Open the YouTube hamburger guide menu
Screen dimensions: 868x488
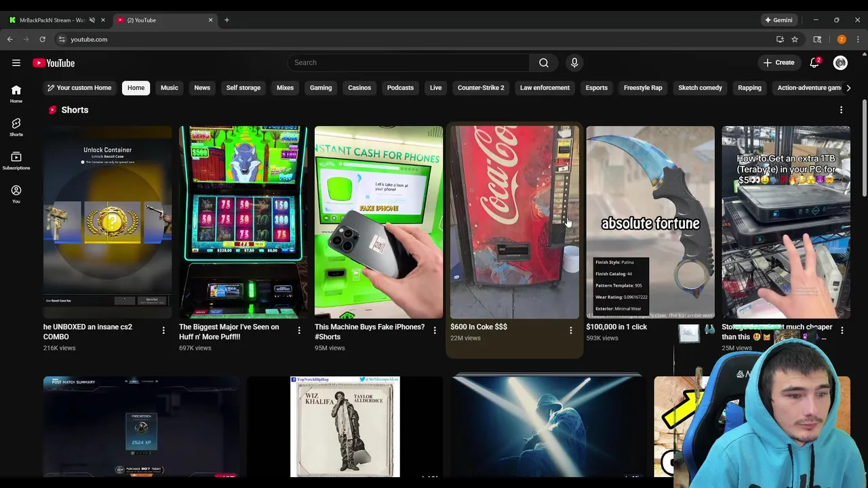16,63
